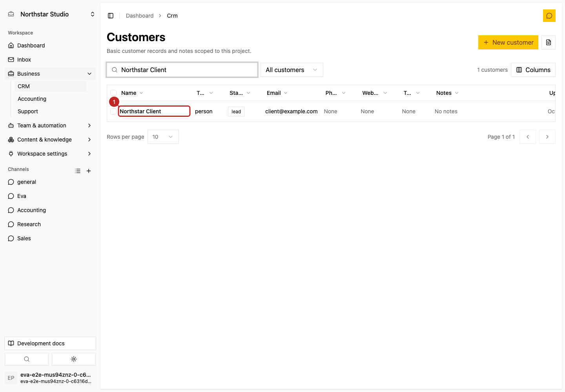Sort by the Name column header
The image size is (565, 392).
132,93
